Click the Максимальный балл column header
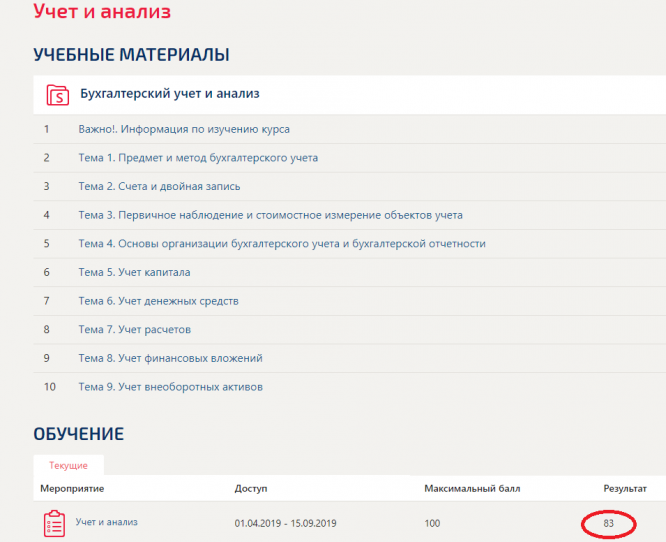The height and width of the screenshot is (542, 666). click(x=472, y=489)
